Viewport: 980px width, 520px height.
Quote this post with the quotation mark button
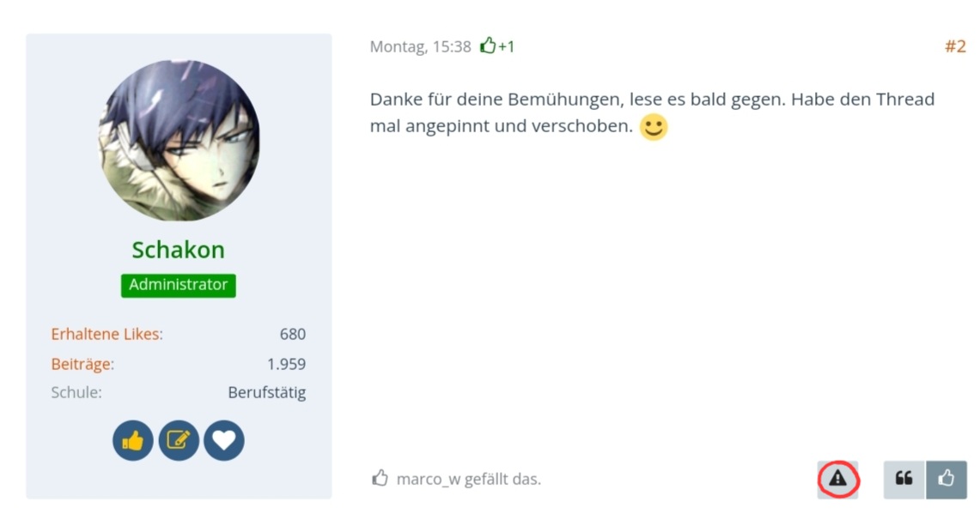pos(904,479)
